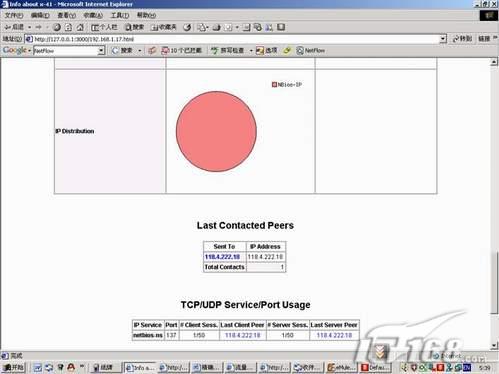Go back using the Back arrow button
The width and height of the screenshot is (499, 374).
[14, 27]
